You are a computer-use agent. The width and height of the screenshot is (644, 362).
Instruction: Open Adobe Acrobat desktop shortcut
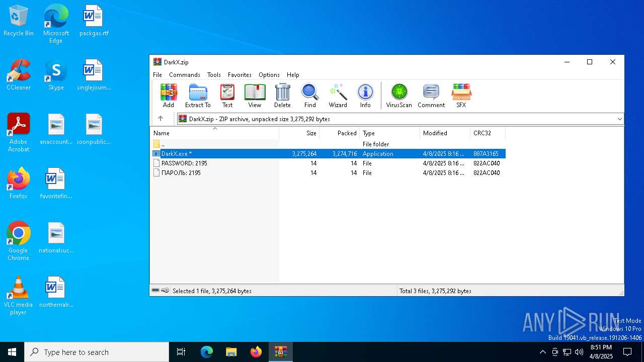[x=19, y=133]
